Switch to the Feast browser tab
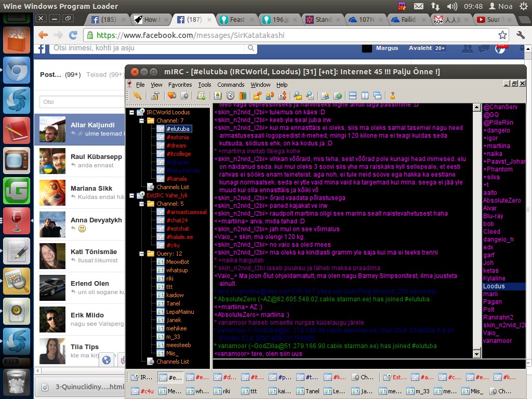This screenshot has height=399, width=532. tap(236, 20)
